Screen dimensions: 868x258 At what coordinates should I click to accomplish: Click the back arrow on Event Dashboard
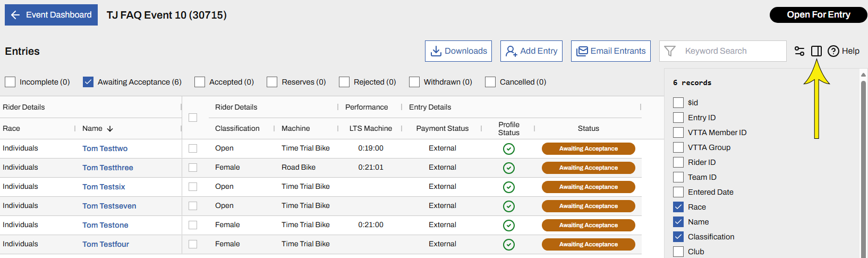15,15
